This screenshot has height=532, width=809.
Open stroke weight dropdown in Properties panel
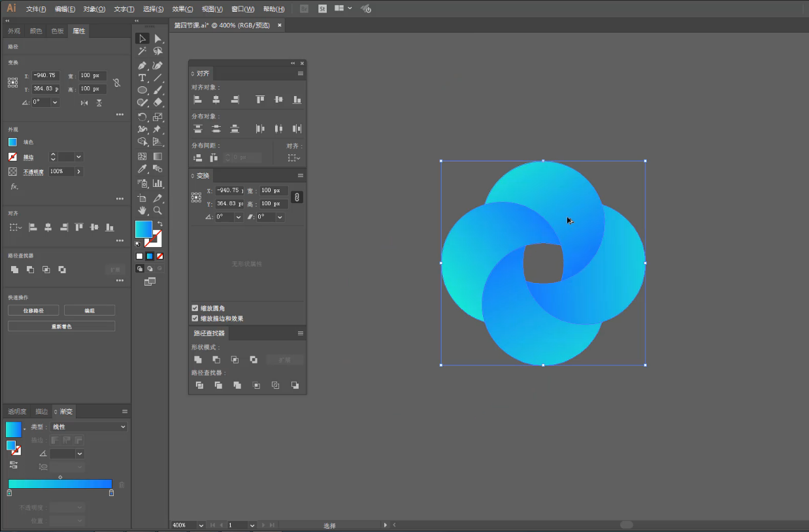(79, 157)
